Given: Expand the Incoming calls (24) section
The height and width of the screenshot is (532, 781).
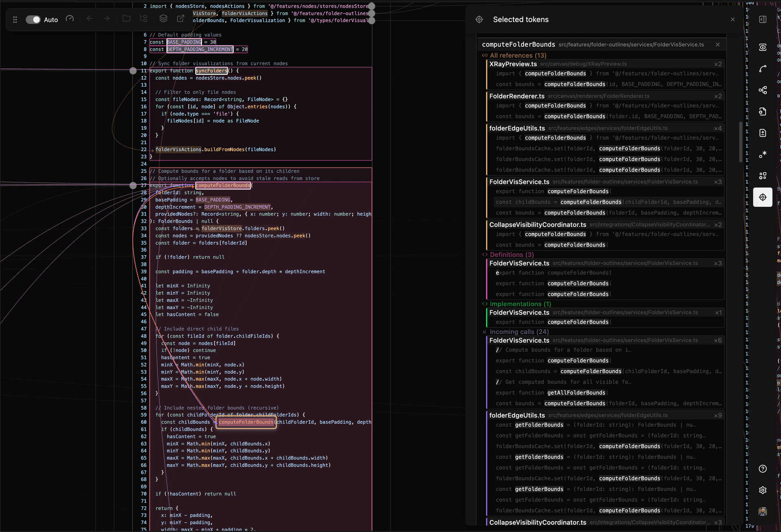Looking at the screenshot, I should 519,332.
